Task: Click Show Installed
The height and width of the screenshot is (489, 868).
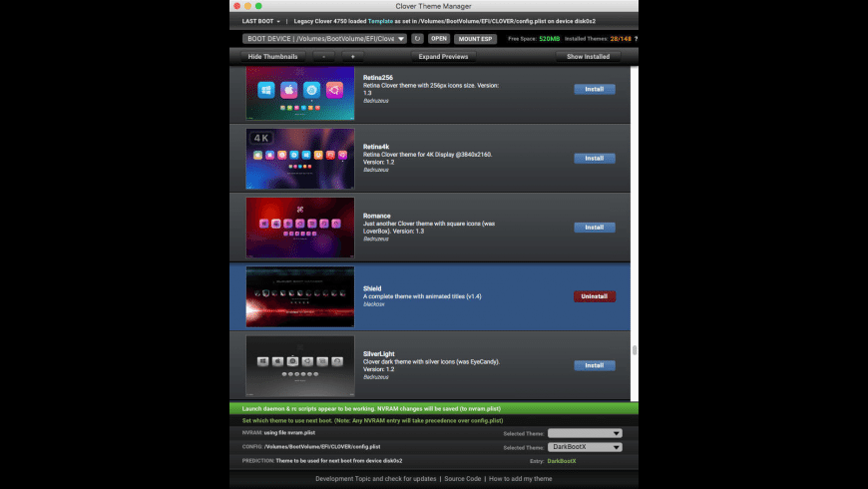Action: [x=588, y=57]
